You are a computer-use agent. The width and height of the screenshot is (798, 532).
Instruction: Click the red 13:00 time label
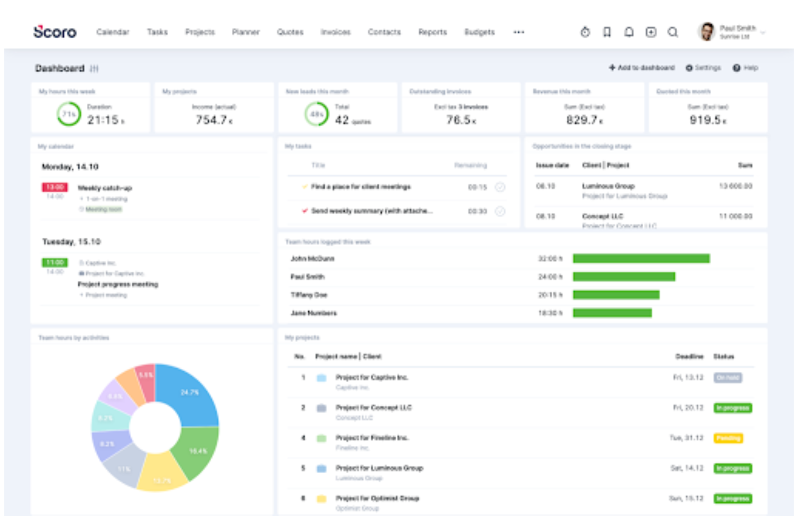(54, 187)
